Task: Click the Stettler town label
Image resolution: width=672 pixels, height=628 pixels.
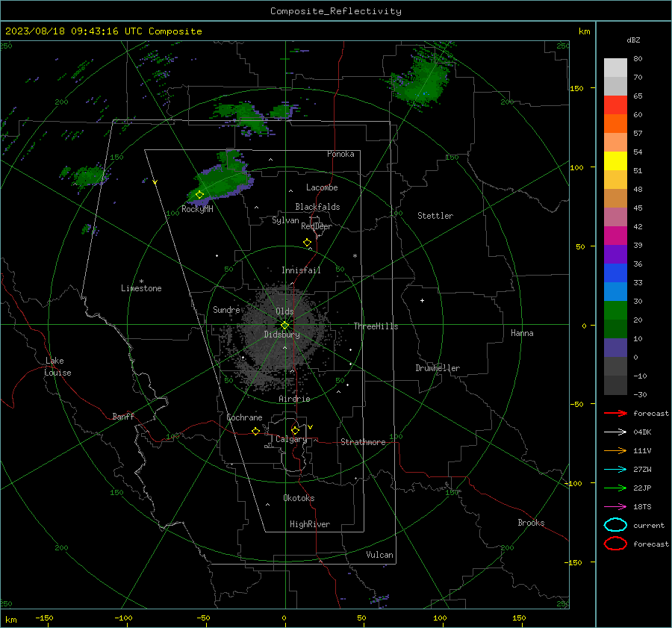Action: (435, 216)
